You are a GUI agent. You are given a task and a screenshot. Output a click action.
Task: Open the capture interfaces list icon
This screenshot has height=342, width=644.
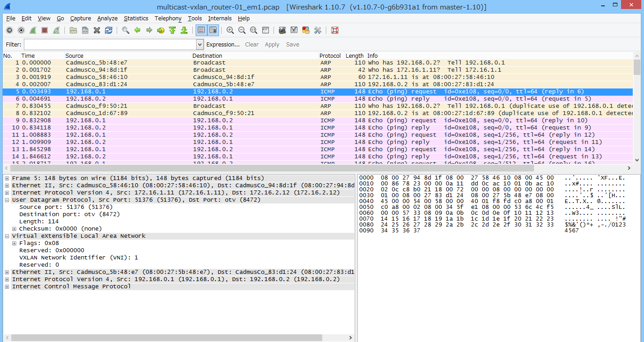9,30
